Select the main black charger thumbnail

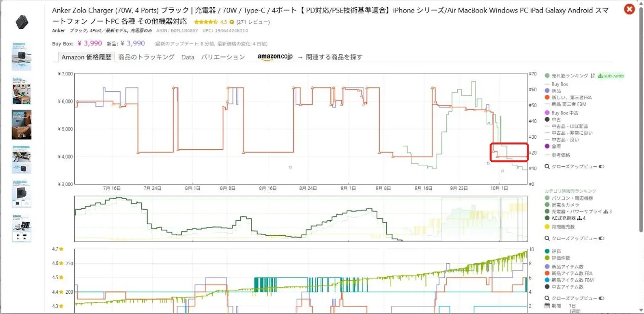click(x=21, y=22)
